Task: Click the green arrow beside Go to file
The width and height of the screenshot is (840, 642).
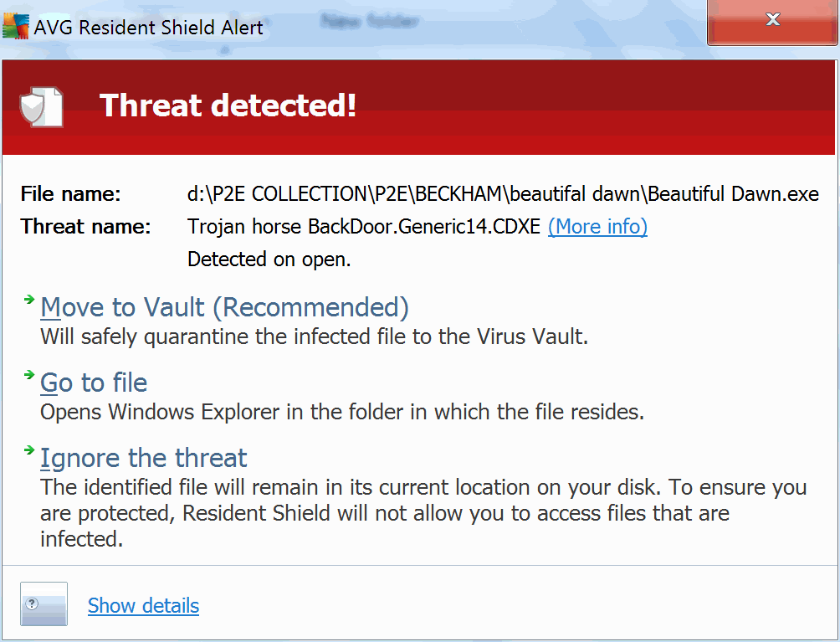Action: pyautogui.click(x=30, y=374)
